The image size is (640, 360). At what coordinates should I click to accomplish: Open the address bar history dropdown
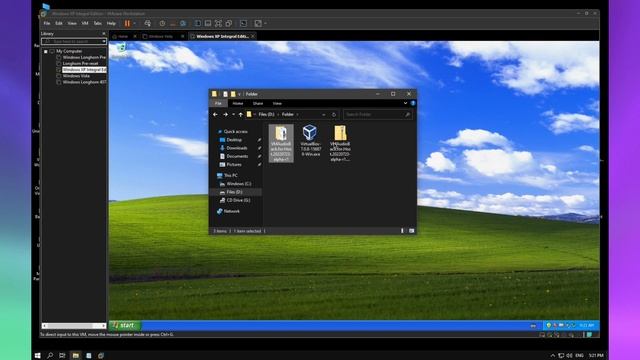point(324,115)
